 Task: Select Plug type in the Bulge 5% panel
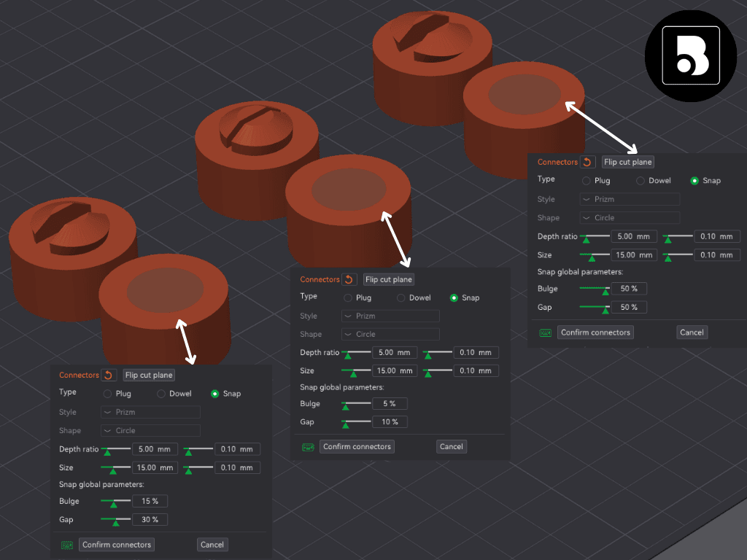point(348,297)
